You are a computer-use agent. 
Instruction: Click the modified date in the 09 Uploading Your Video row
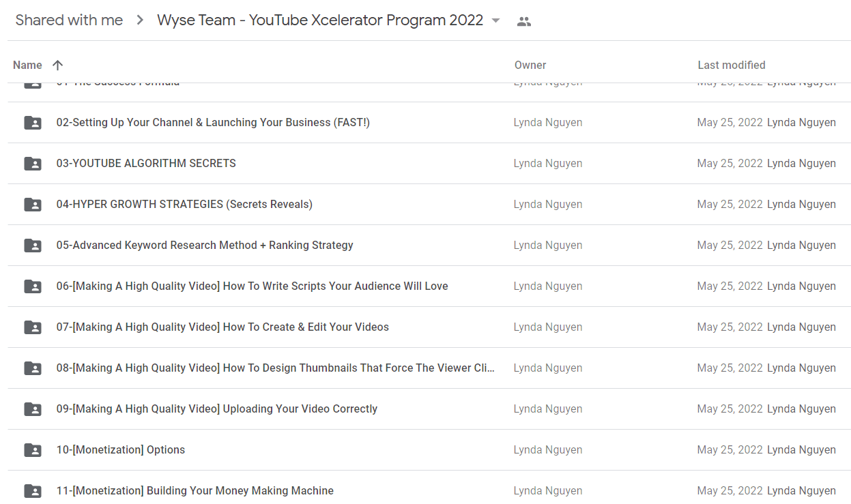(730, 409)
